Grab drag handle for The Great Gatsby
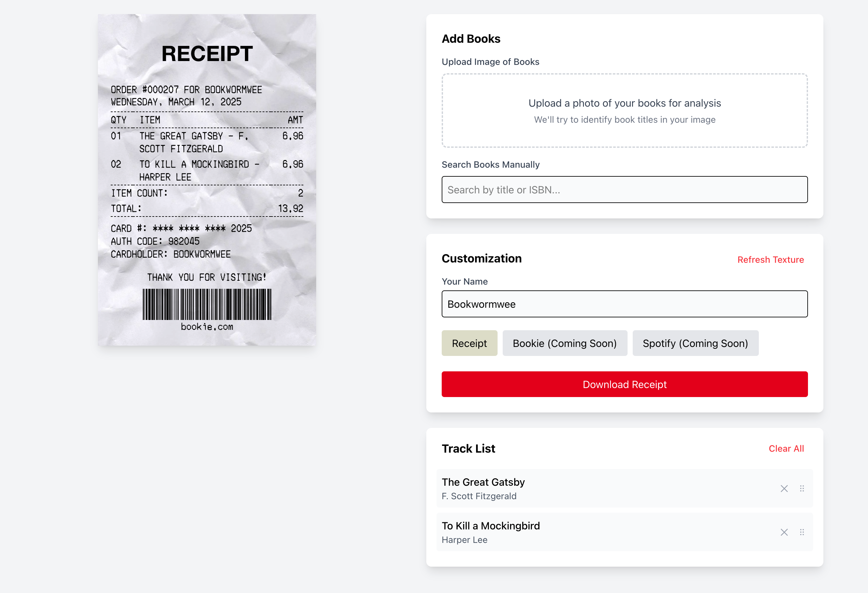The image size is (868, 593). [802, 488]
